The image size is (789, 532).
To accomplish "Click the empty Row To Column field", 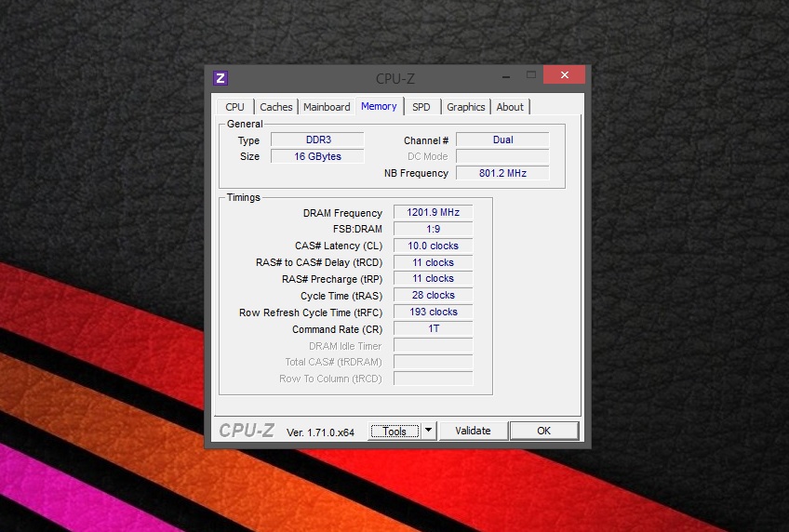I will (x=434, y=379).
